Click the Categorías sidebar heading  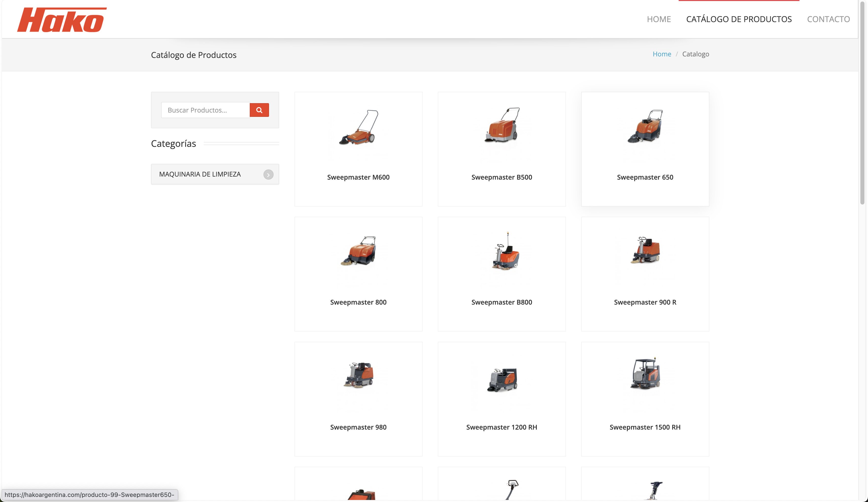pos(173,144)
